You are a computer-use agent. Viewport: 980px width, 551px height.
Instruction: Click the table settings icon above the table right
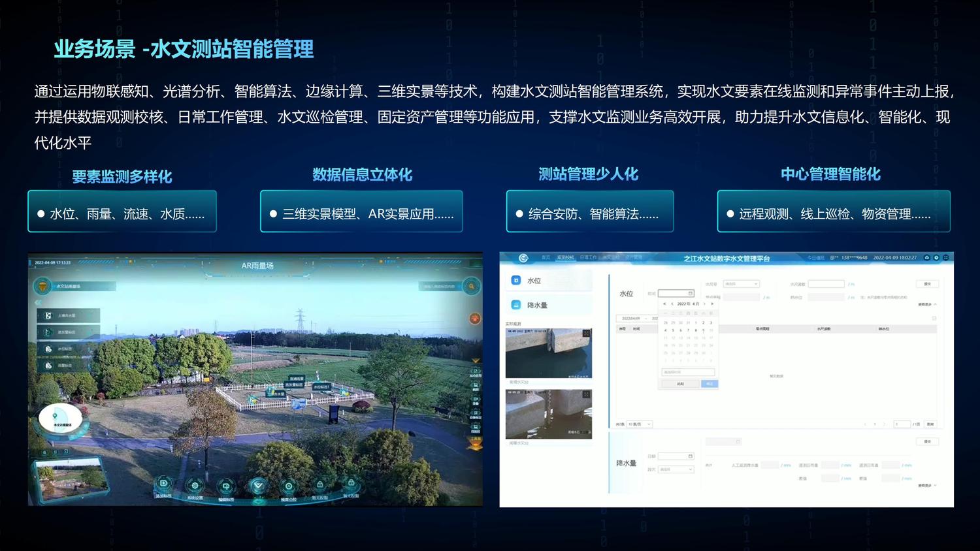(x=934, y=318)
